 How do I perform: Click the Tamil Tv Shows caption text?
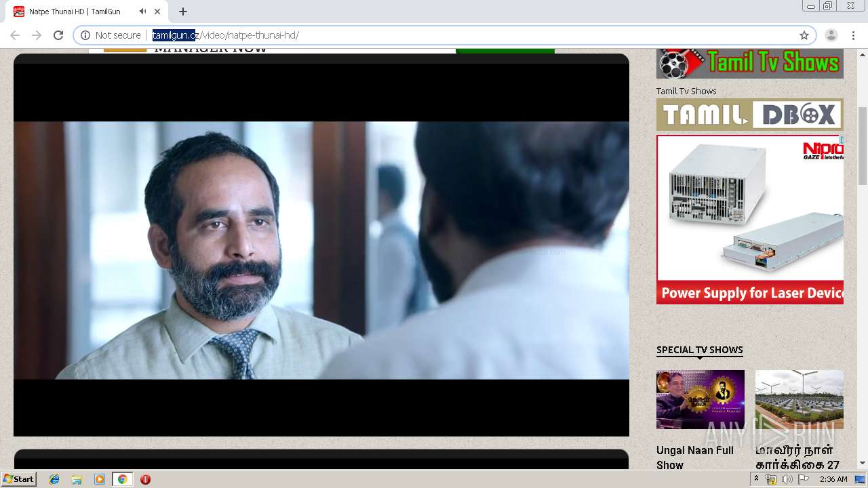(x=686, y=91)
